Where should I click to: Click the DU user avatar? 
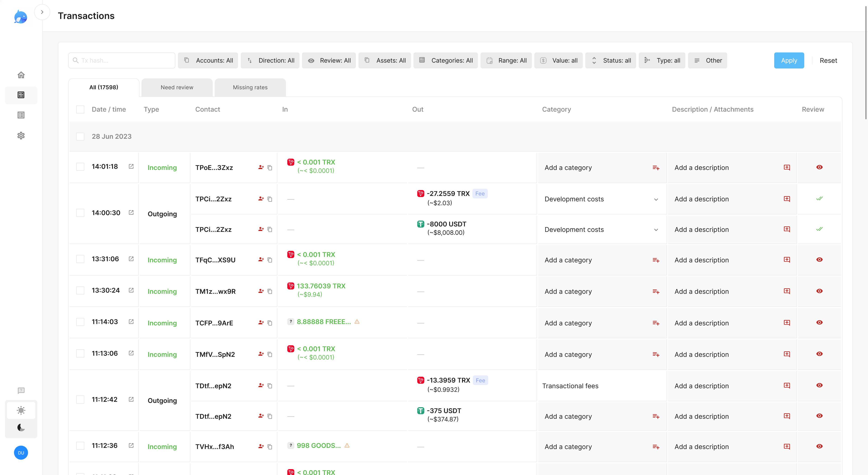coord(21,453)
